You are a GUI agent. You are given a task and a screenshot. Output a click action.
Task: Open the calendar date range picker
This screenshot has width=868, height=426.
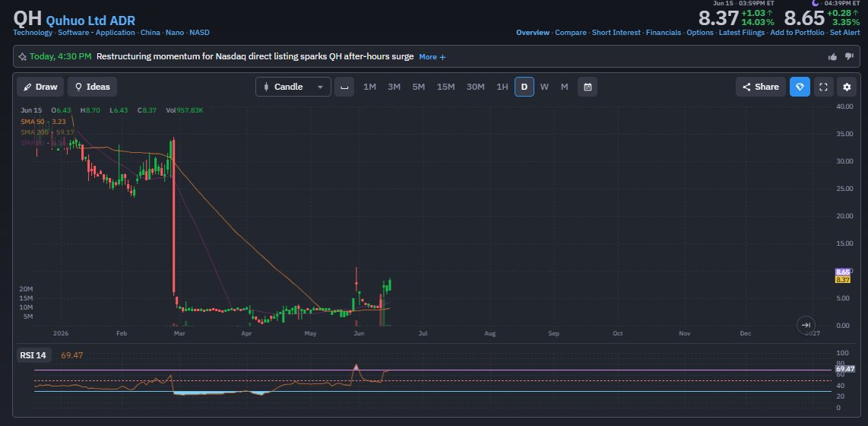coord(588,87)
